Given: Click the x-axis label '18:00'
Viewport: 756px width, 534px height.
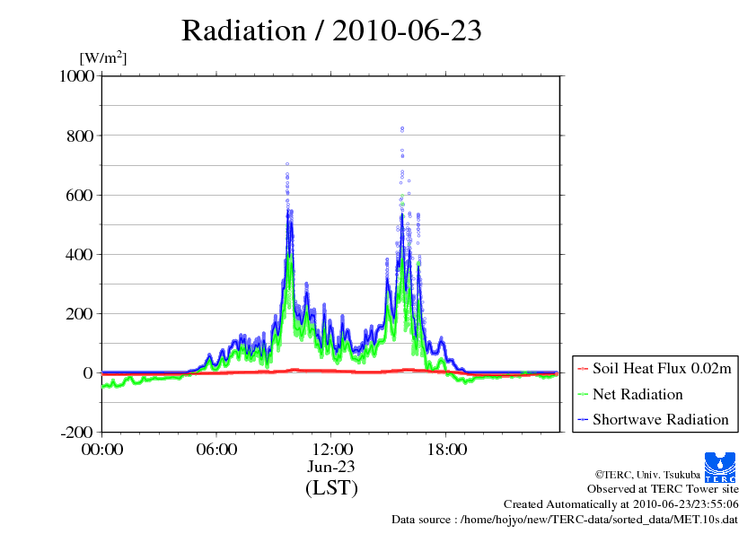Looking at the screenshot, I should coord(447,450).
